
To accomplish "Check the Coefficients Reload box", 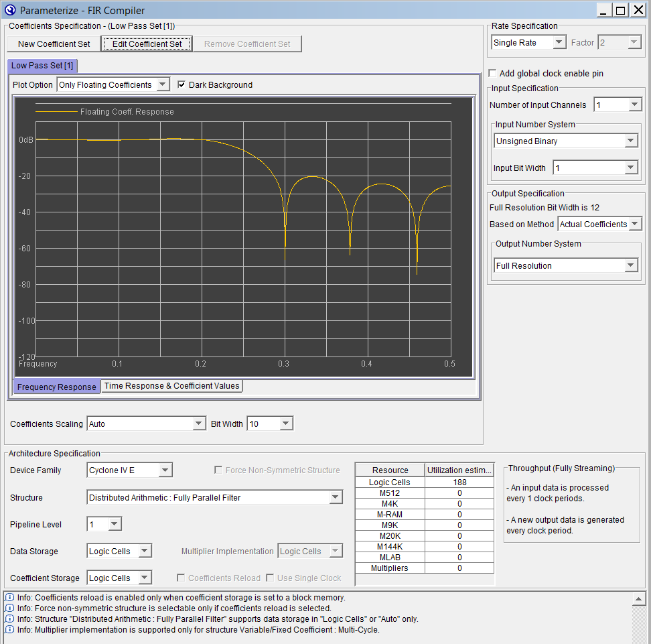I will (x=181, y=578).
